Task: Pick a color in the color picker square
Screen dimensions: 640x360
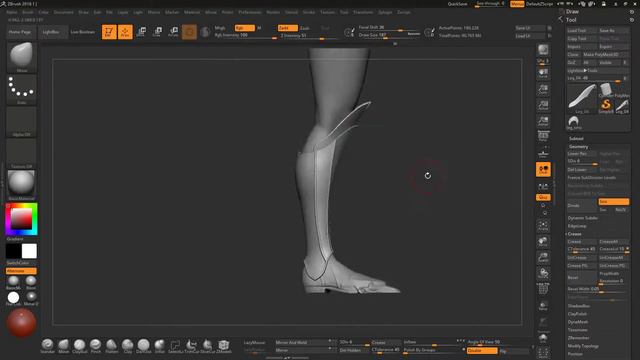Action: (21, 219)
